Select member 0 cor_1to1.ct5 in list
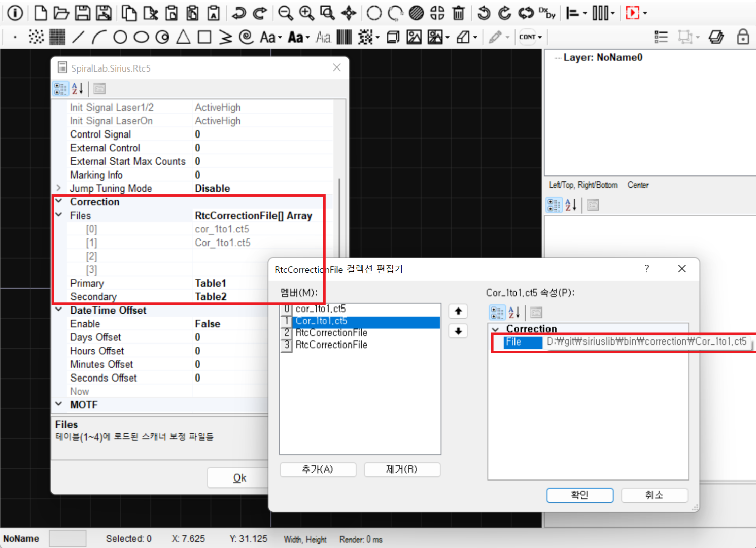Image resolution: width=756 pixels, height=548 pixels. click(x=321, y=309)
